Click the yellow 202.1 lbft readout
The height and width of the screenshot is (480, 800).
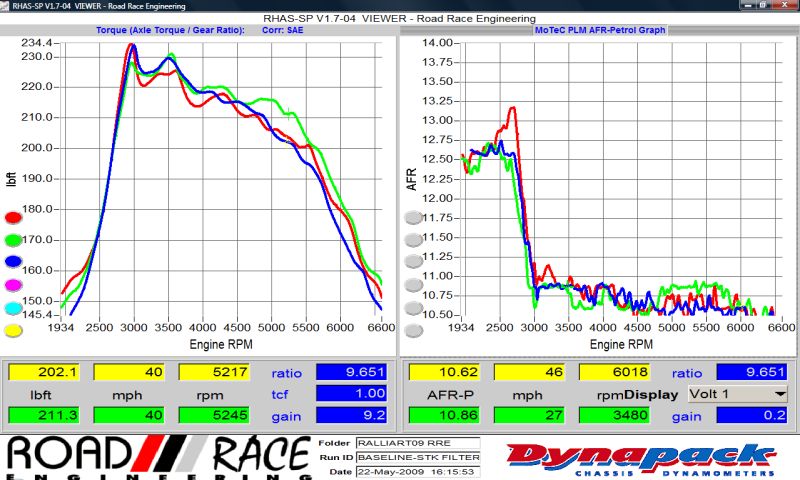(42, 373)
